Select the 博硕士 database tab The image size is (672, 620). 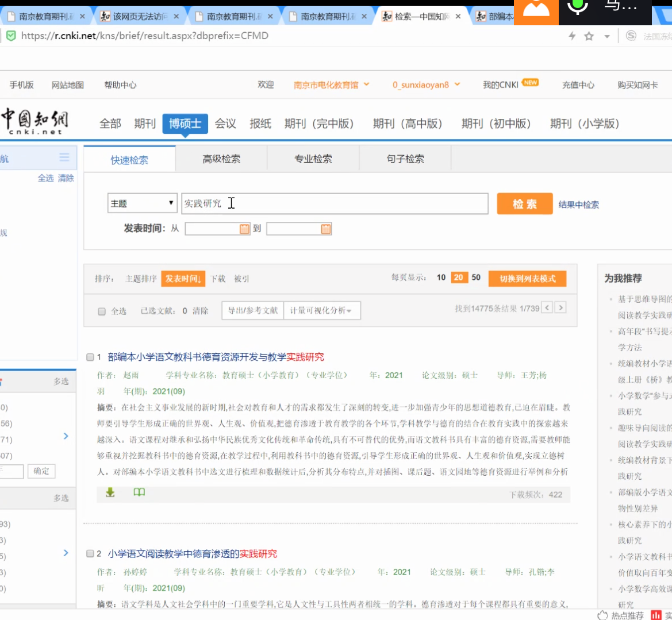(x=185, y=124)
